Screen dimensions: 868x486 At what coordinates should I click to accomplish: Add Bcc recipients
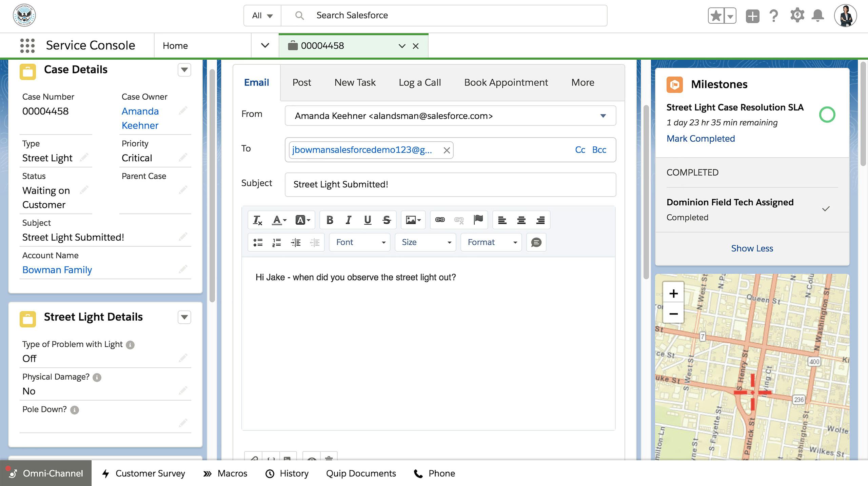tap(599, 150)
